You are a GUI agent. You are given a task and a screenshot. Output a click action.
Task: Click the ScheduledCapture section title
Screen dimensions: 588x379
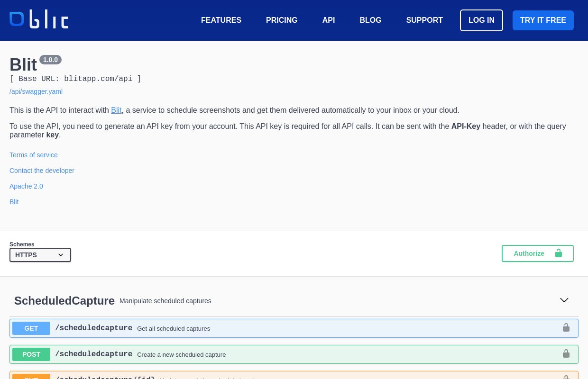coord(64,301)
